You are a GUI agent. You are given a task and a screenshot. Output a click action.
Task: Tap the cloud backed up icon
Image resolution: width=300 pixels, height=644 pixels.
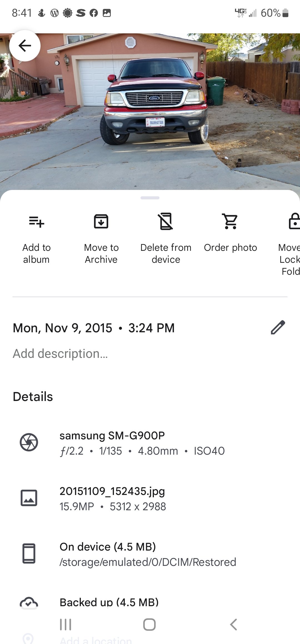[29, 603]
